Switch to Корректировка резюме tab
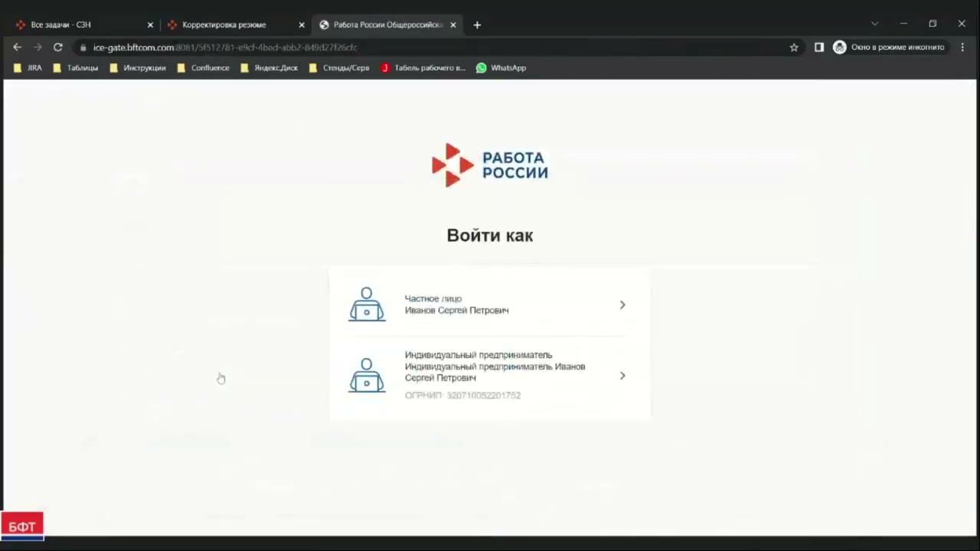 coord(236,25)
